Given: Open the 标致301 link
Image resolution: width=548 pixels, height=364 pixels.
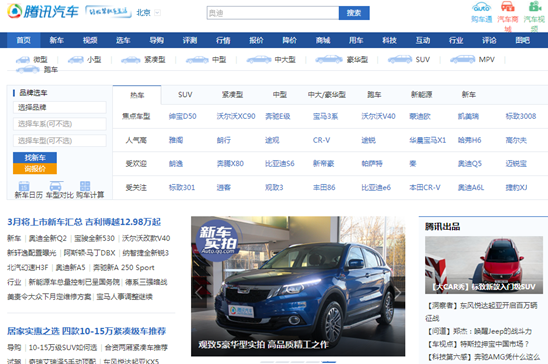Looking at the screenshot, I should tap(182, 188).
